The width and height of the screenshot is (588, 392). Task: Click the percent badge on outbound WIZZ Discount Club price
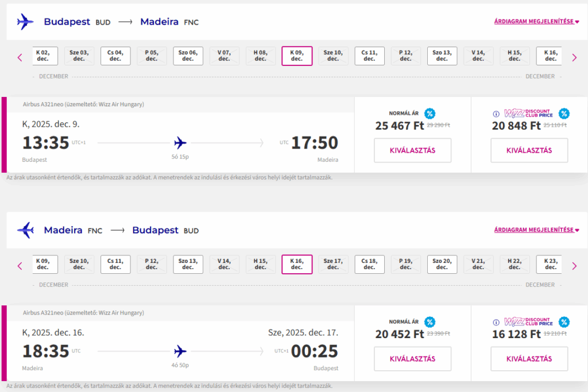(x=564, y=113)
